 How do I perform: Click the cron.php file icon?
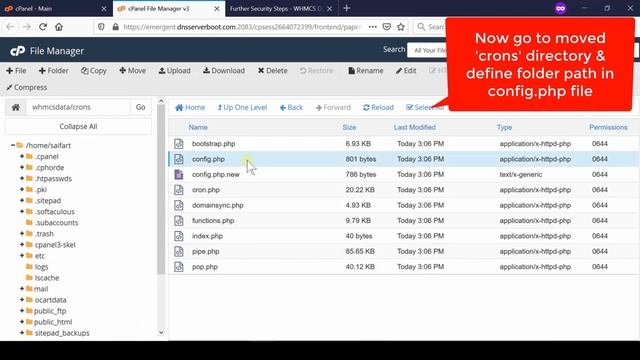(179, 190)
